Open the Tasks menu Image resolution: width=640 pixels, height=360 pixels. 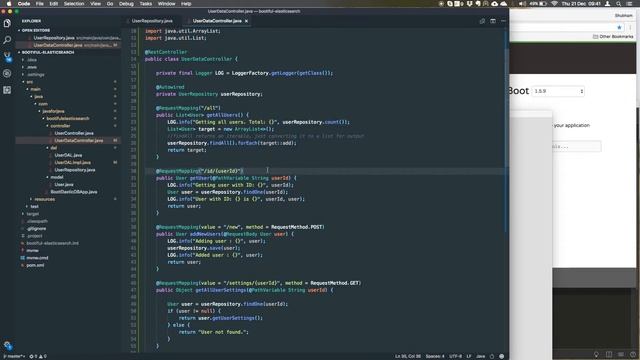(x=146, y=3)
